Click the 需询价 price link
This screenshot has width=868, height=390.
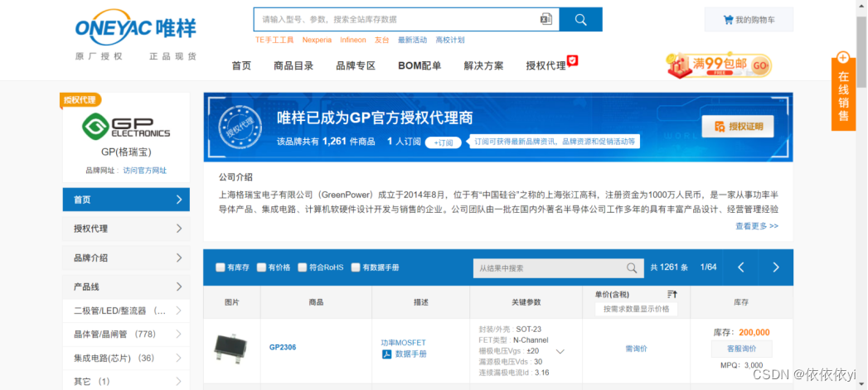point(636,349)
